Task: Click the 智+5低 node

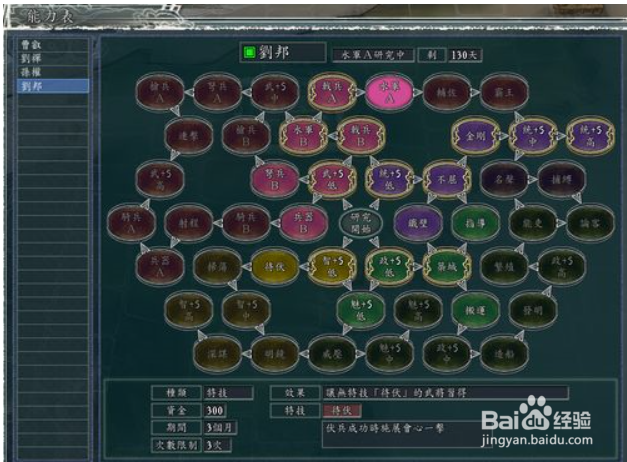Action: (332, 266)
